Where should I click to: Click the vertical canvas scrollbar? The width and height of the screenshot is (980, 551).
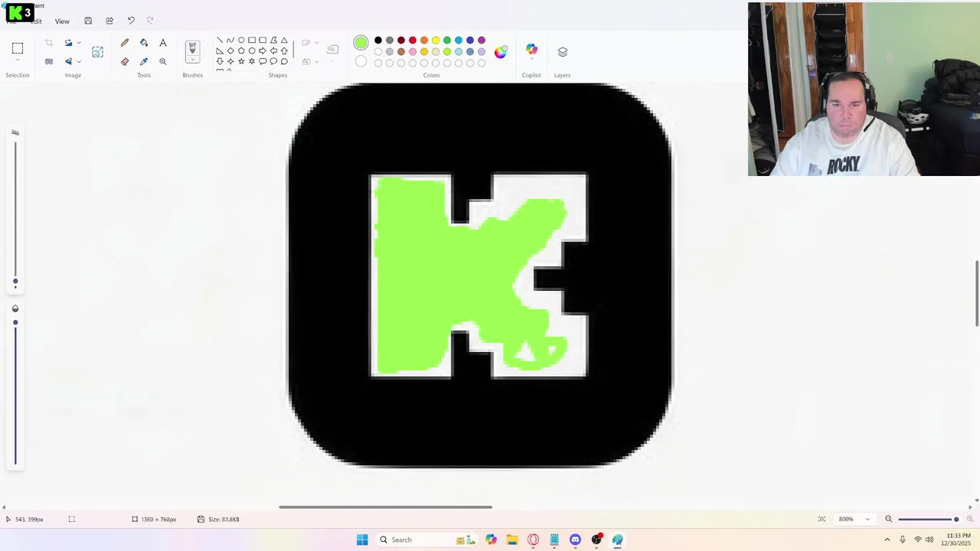coord(976,294)
